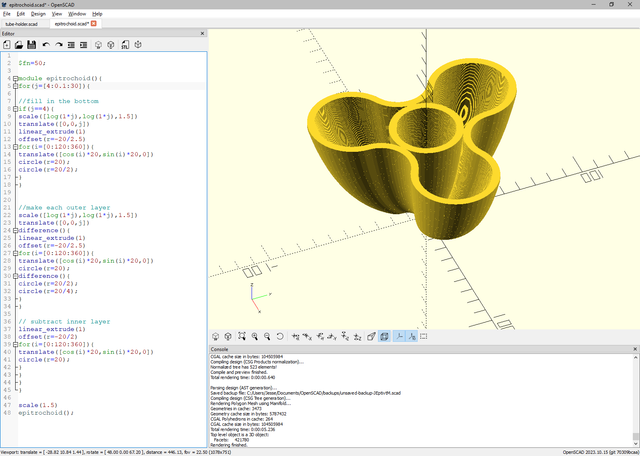Collapse the difference() fold on line 24
The height and width of the screenshot is (456, 640).
click(16, 231)
